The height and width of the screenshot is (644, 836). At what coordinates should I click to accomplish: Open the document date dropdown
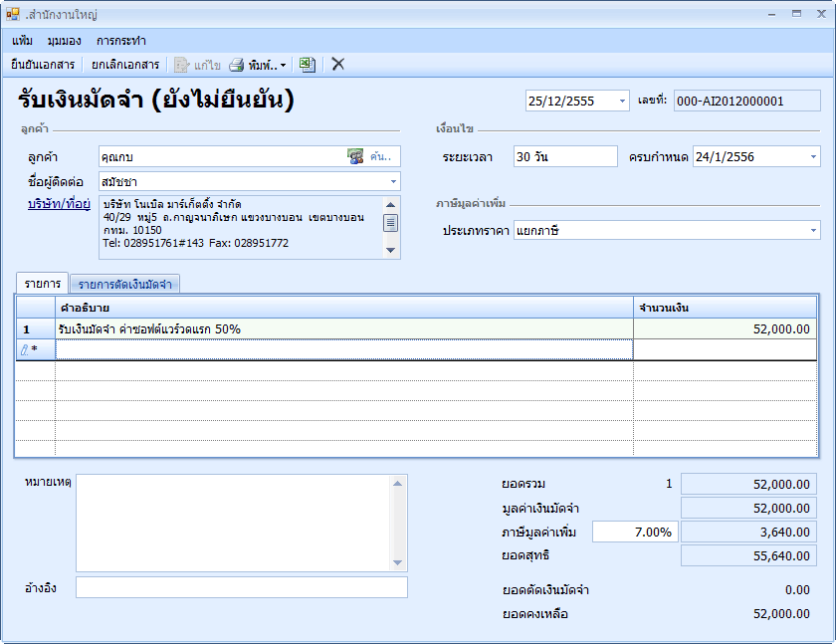pos(622,101)
